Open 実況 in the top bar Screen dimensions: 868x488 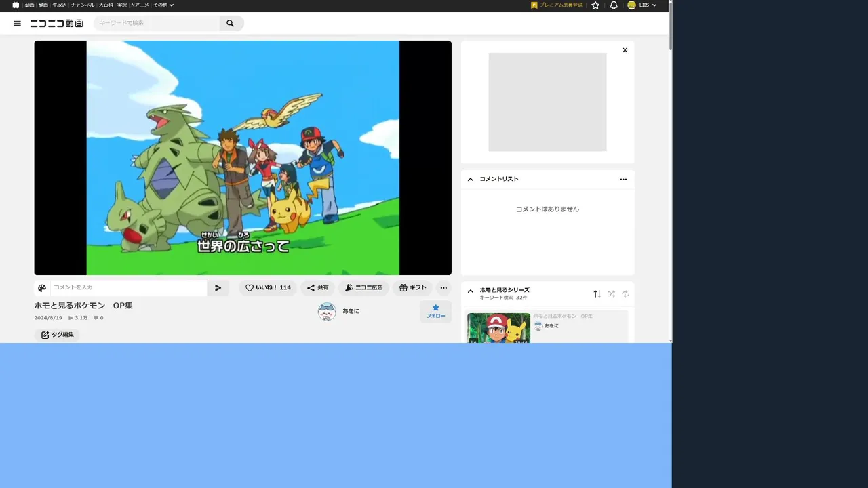[x=122, y=5]
